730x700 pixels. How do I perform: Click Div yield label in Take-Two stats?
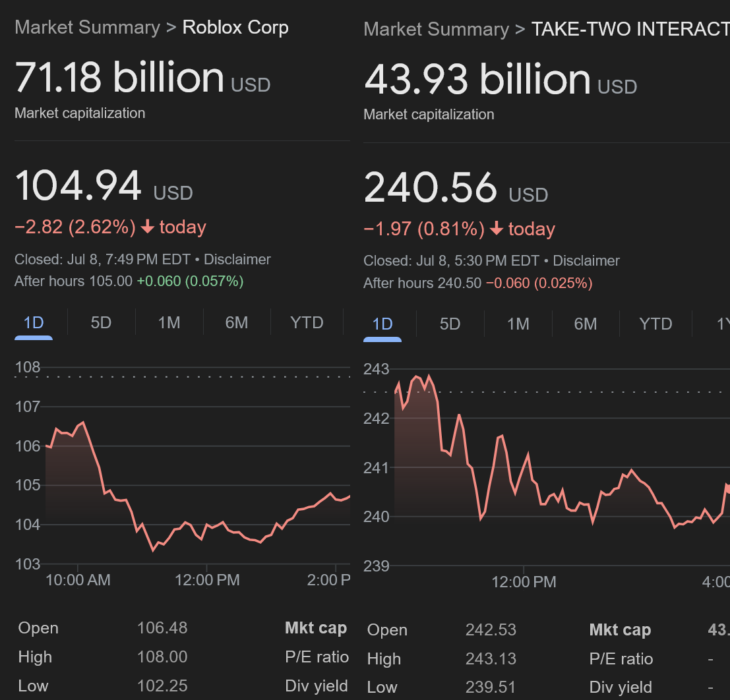(621, 687)
